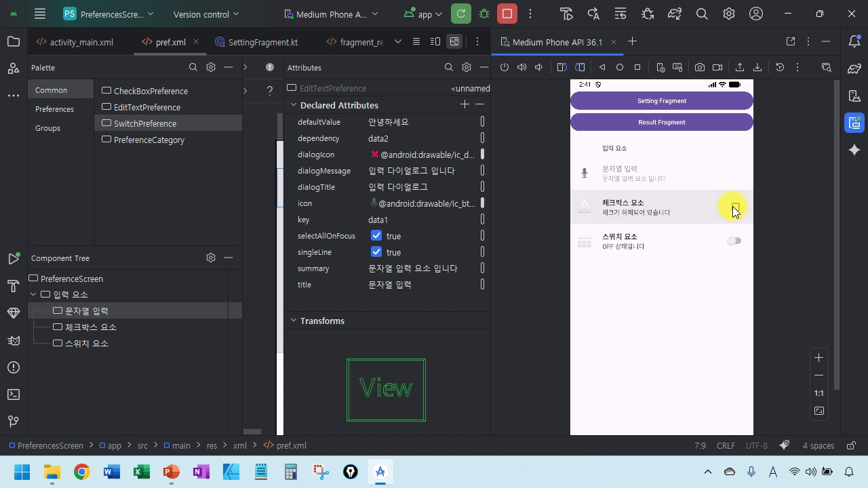Start screen recording of the emulator
This screenshot has width=868, height=488.
tap(717, 67)
